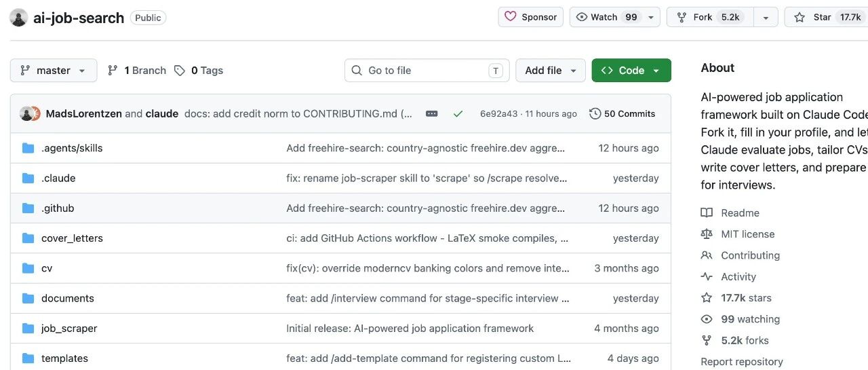Click the green checkmark build status icon
This screenshot has width=868, height=370.
[x=458, y=113]
